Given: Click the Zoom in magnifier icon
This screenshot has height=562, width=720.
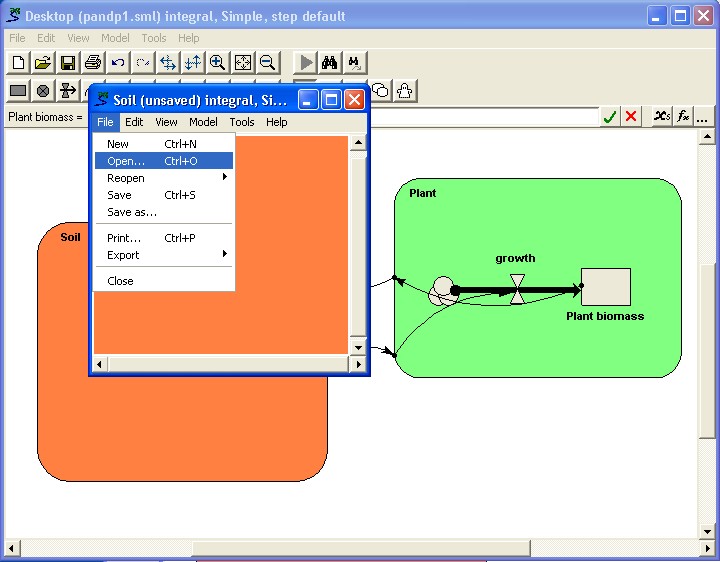Looking at the screenshot, I should 217,62.
